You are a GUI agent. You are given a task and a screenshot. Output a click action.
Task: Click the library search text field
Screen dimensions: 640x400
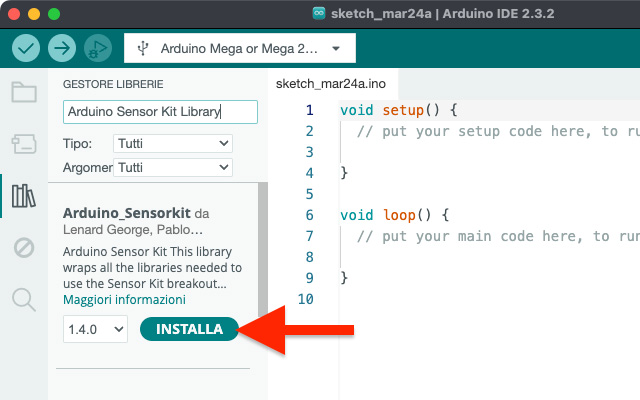(x=160, y=112)
